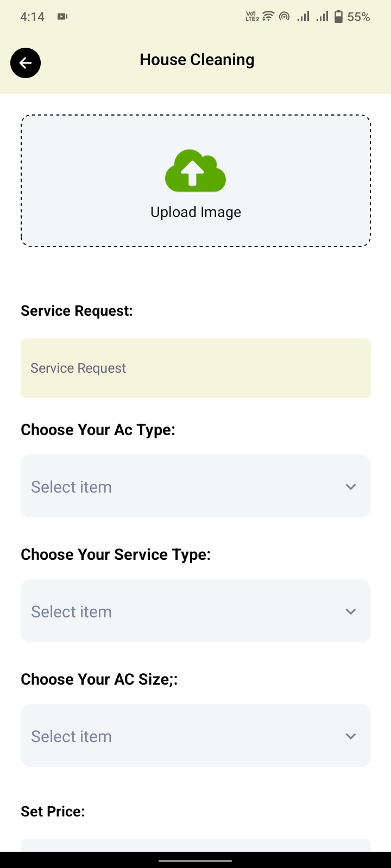This screenshot has height=868, width=391.
Task: Tap the House Cleaning page title
Action: click(197, 60)
